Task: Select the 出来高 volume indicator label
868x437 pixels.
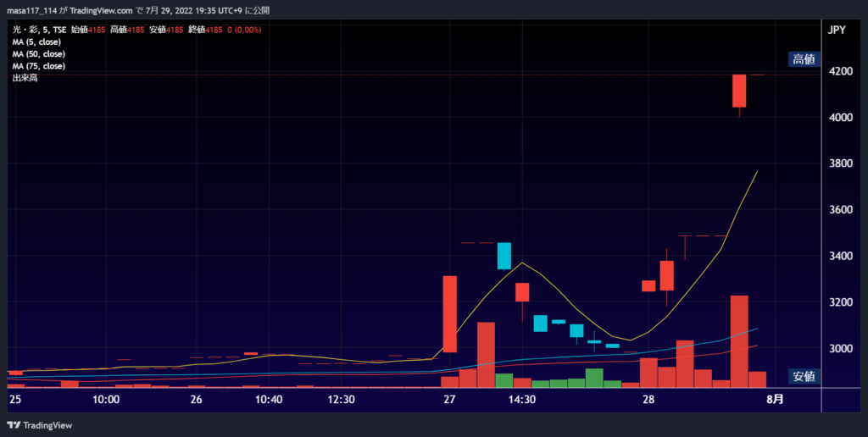Action: [25, 78]
